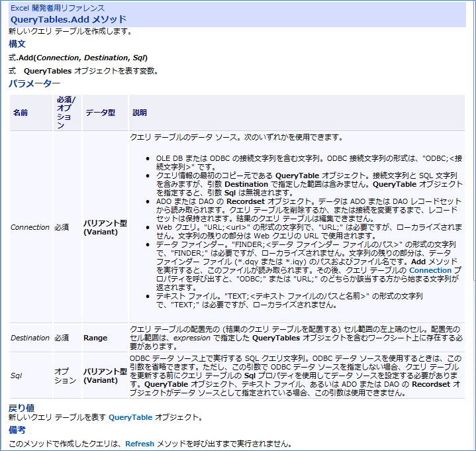Click the バリアント型 (Variant) cell in Connection row
This screenshot has width=476, height=451.
point(105,227)
